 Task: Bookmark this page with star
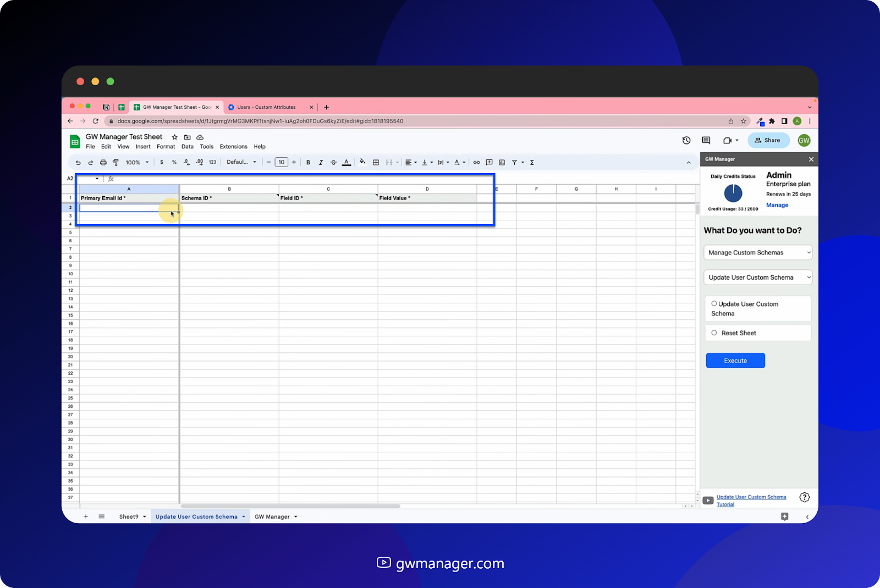click(x=744, y=121)
